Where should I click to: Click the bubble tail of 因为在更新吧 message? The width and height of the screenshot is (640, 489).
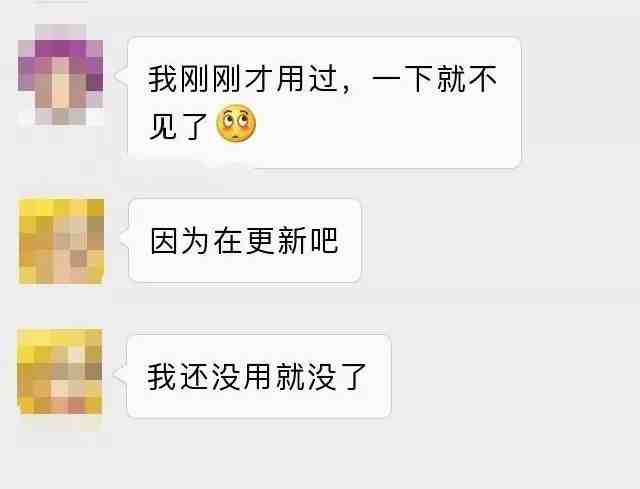(123, 239)
